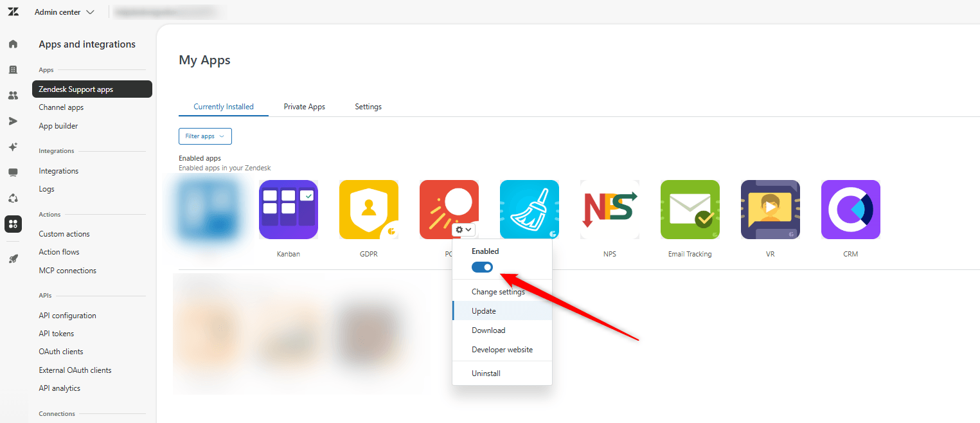Open Apps and integrations icon in left rail
The width and height of the screenshot is (980, 423).
point(13,224)
